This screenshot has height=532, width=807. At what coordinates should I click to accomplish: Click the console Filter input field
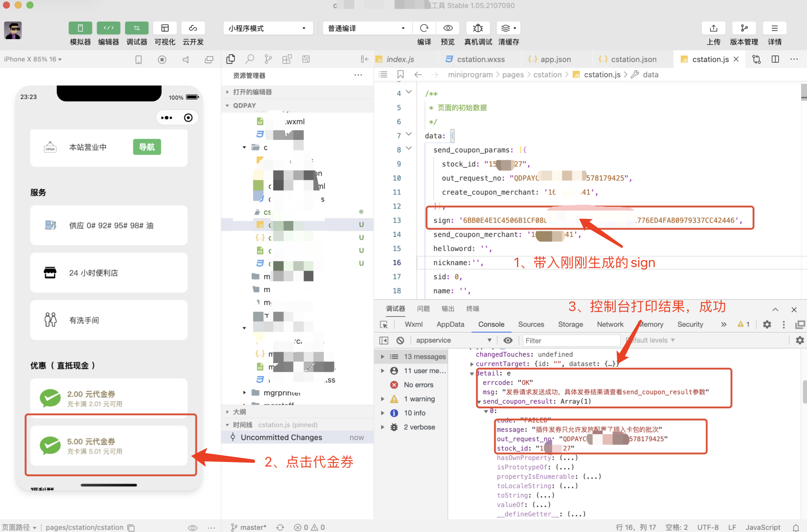(571, 340)
